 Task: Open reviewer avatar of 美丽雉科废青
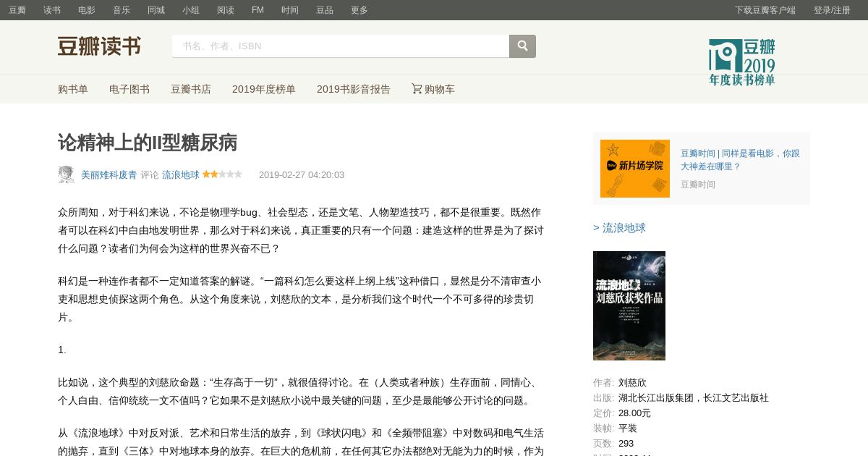pos(66,174)
